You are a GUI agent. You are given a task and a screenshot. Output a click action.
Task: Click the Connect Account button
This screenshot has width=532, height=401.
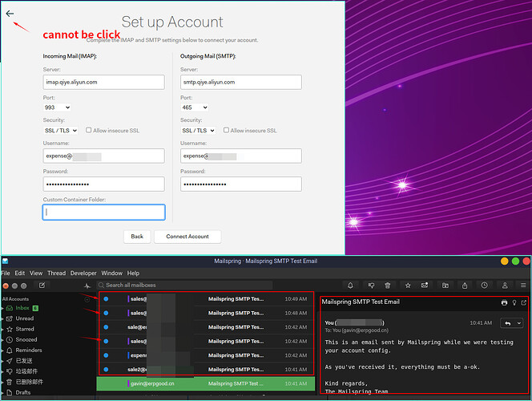click(x=187, y=237)
